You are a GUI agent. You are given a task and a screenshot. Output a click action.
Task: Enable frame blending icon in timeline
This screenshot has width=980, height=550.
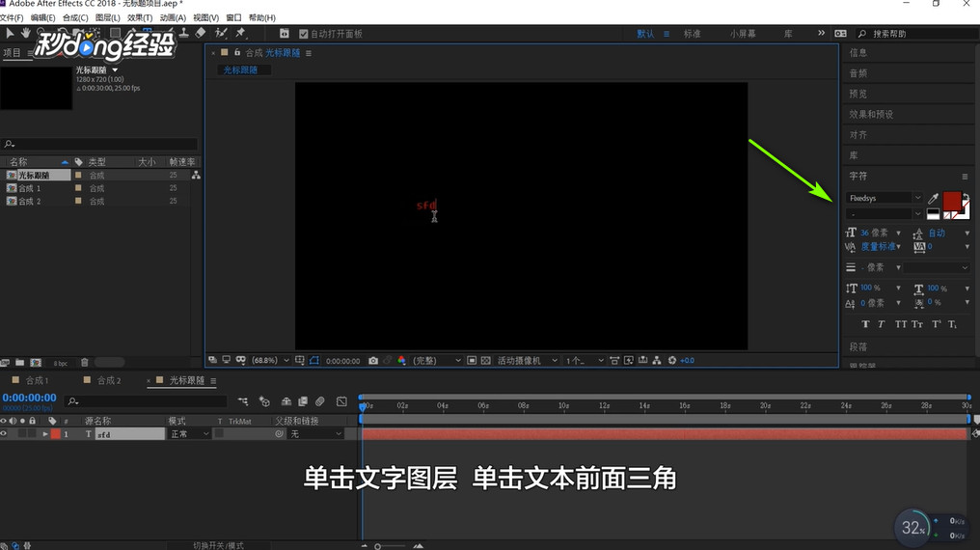(x=303, y=401)
